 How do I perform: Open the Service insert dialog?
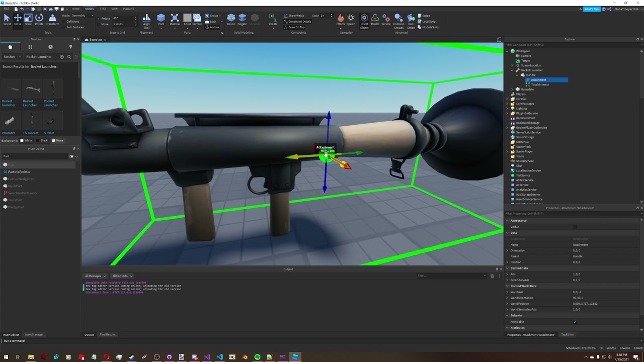click(386, 20)
